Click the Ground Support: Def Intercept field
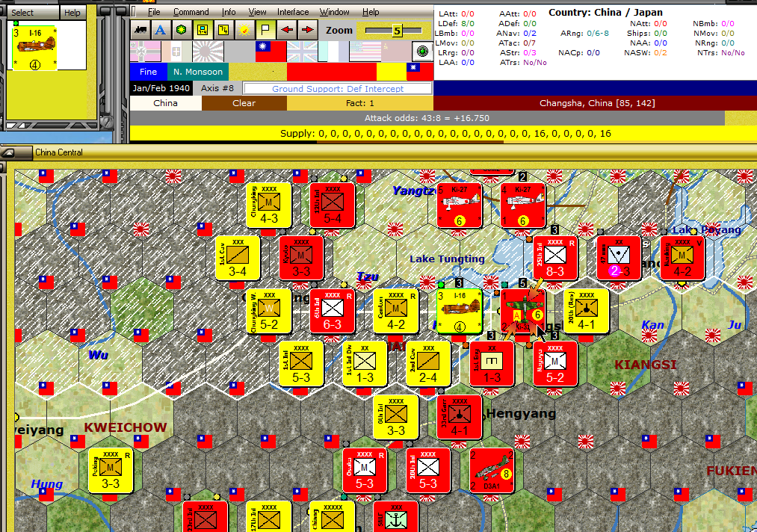The width and height of the screenshot is (757, 532). coord(338,89)
